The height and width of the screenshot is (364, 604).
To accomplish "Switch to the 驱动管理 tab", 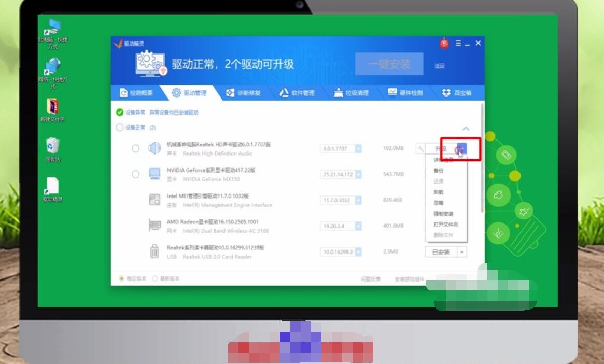I will 189,93.
